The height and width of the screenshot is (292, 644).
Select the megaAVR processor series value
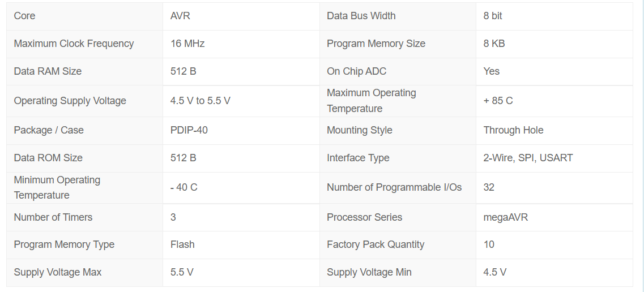[505, 217]
